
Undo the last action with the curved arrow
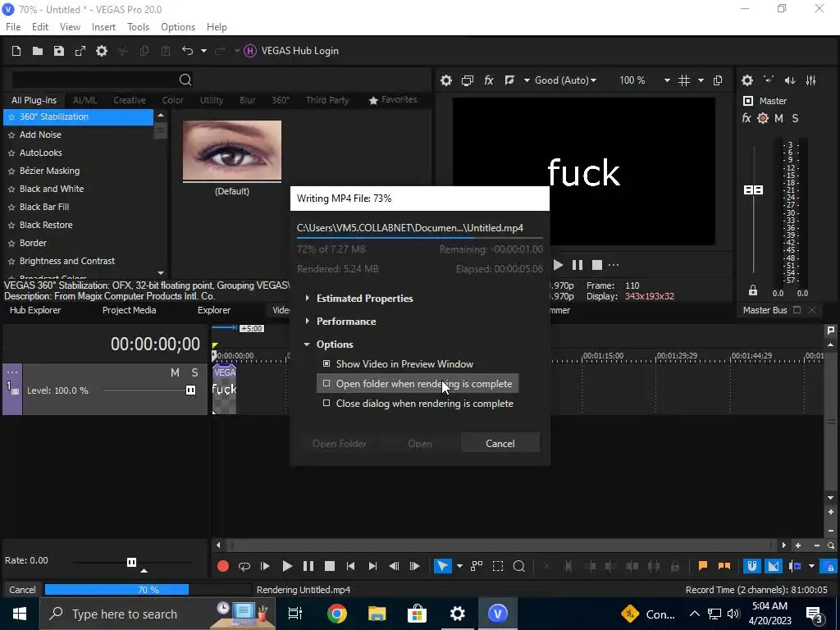tap(188, 51)
